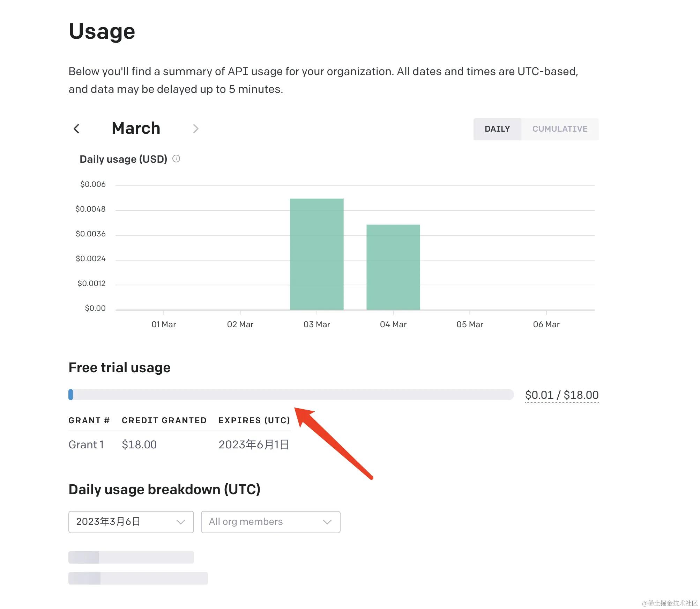Click the 03 Mar usage bar
This screenshot has height=609, width=700.
tap(317, 254)
